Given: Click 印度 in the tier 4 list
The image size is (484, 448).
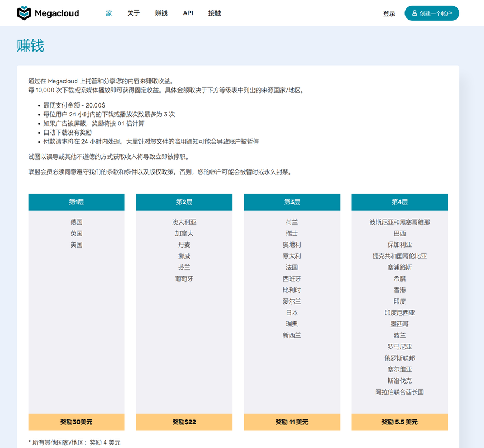Looking at the screenshot, I should tap(400, 301).
